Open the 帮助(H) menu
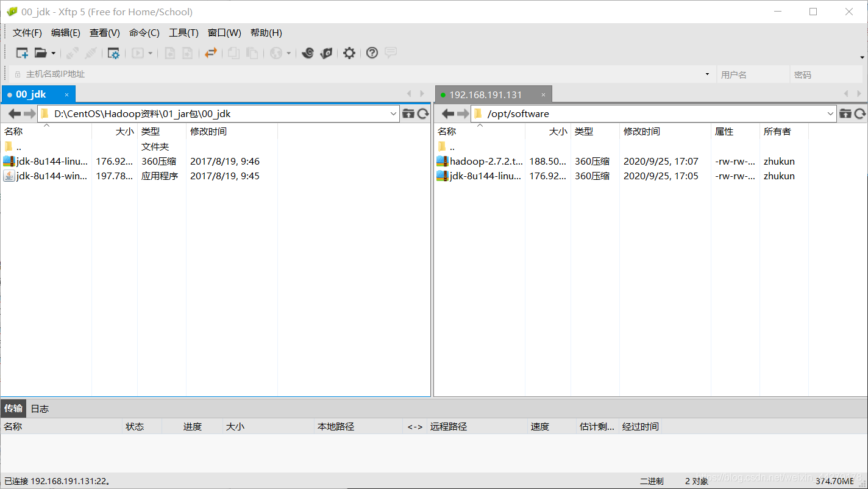The image size is (868, 489). click(x=266, y=33)
